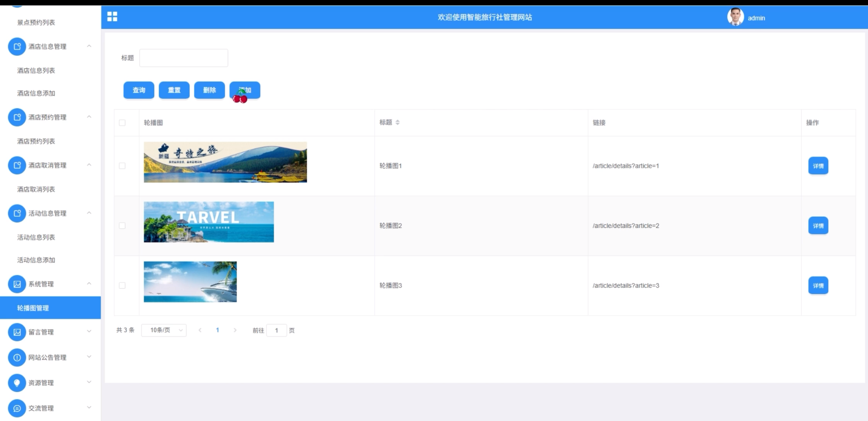Click the 网站公告管理 alert icon

(17, 357)
